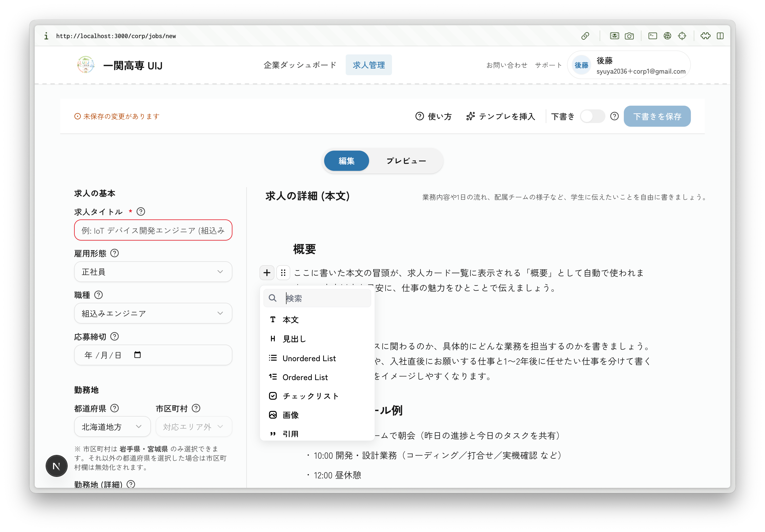Click help icon next to 都道府県

tap(115, 408)
